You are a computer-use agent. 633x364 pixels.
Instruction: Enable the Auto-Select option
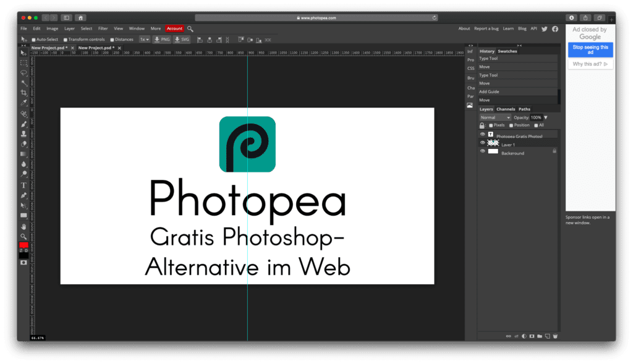[x=33, y=39]
